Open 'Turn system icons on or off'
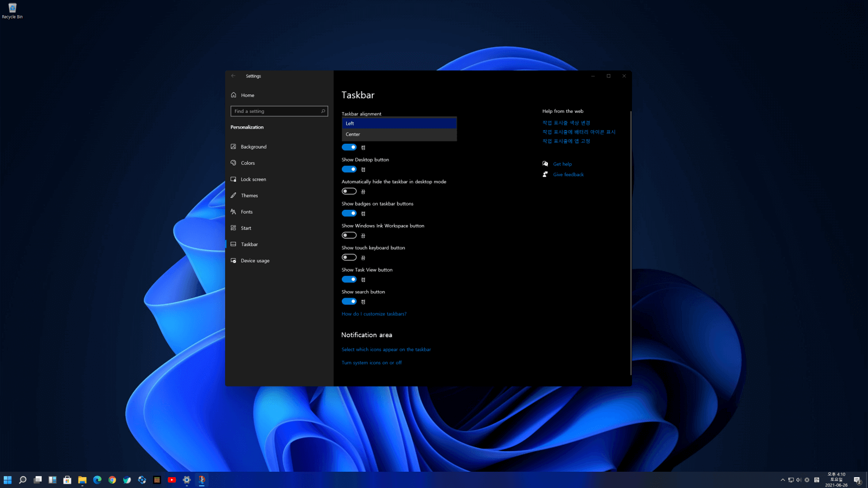Screen dimensions: 868x488 372,363
